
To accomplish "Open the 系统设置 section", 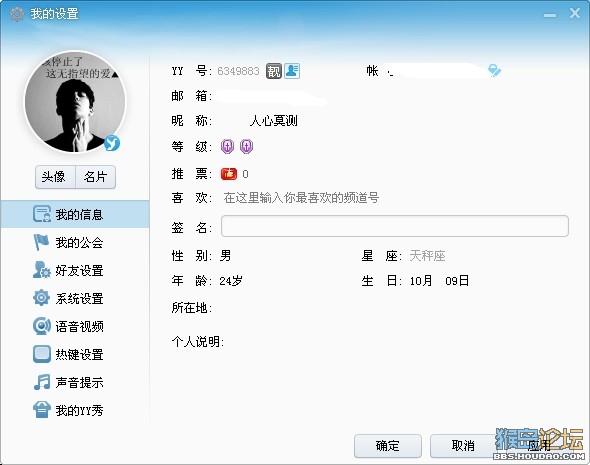I will click(75, 298).
